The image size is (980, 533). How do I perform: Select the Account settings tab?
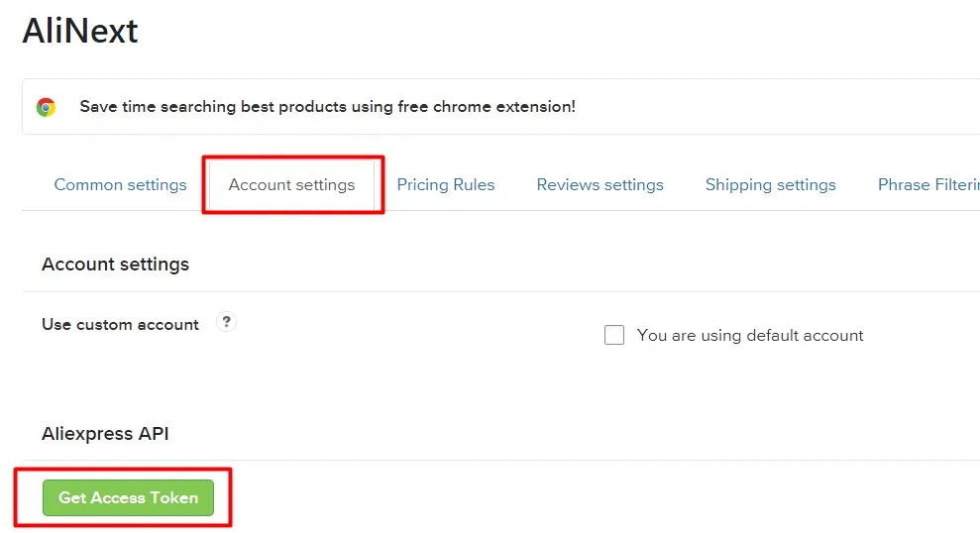coord(291,185)
